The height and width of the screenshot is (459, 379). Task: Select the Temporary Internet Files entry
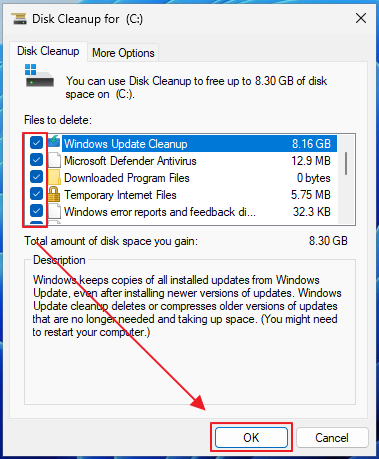(199, 195)
